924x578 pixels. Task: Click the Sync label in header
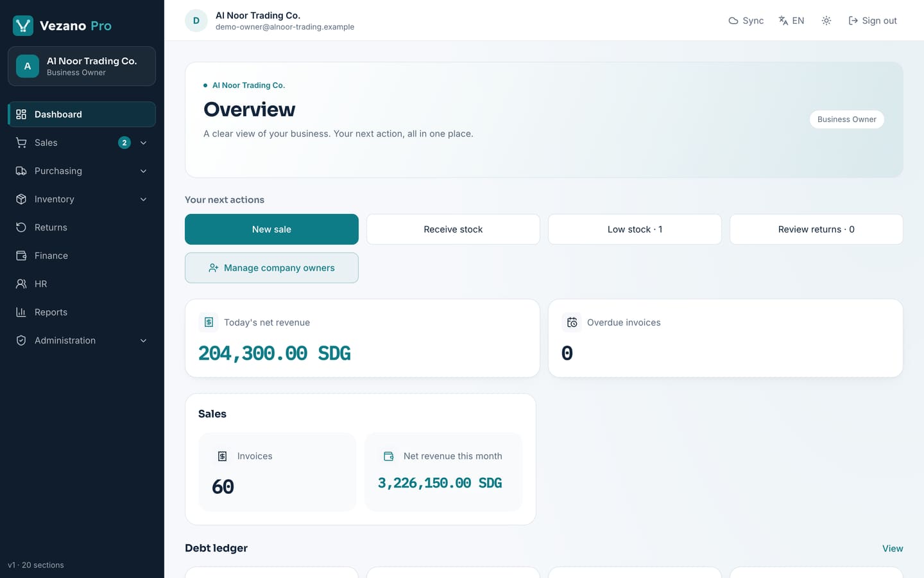753,21
